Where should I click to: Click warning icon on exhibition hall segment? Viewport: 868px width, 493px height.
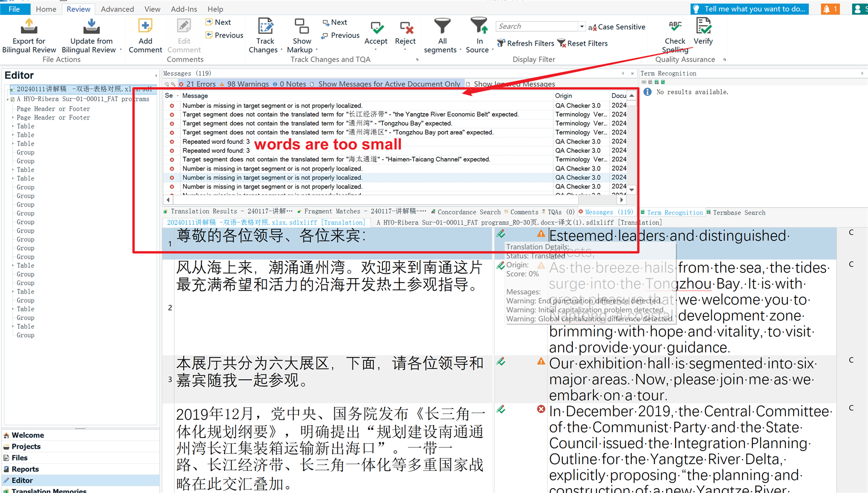541,361
